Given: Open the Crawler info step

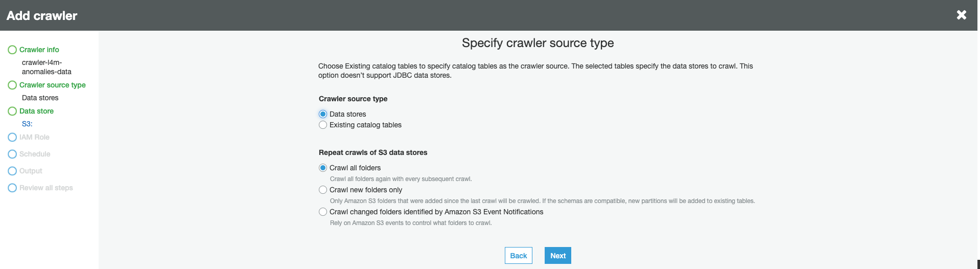Looking at the screenshot, I should [39, 50].
